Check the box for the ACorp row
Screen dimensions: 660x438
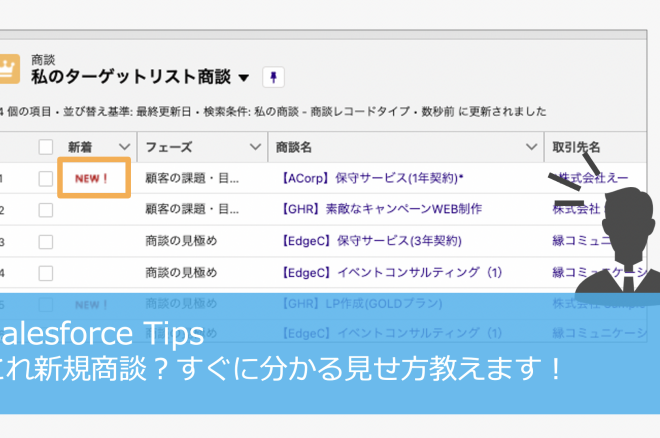pos(45,178)
